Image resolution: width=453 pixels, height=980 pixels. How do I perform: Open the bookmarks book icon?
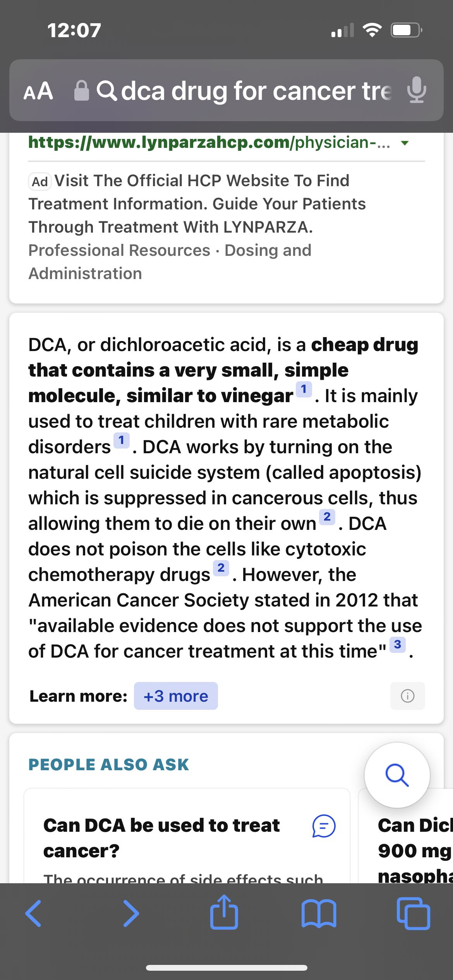(x=319, y=914)
